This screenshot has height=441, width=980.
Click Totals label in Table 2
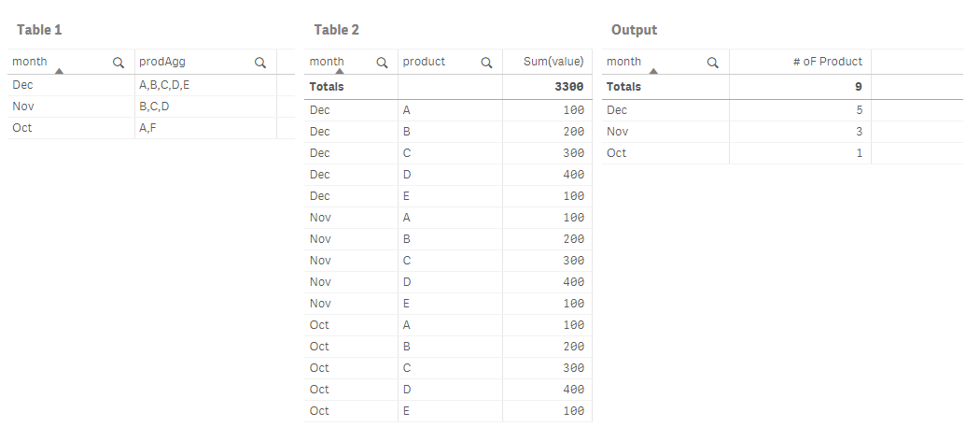coord(327,86)
